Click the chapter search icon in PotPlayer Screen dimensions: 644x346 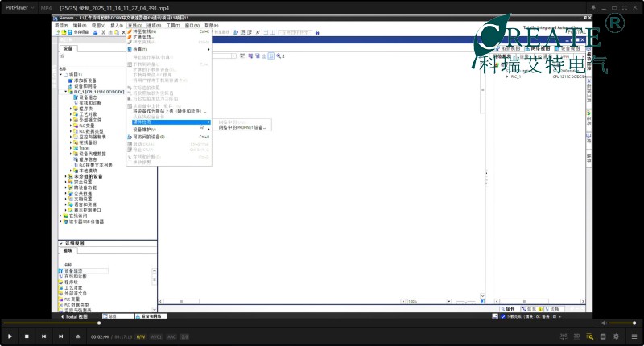point(590,336)
